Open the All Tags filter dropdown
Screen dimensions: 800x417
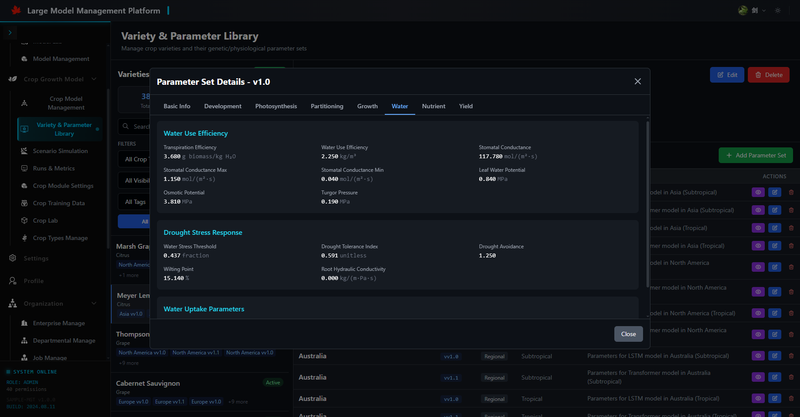[134, 202]
